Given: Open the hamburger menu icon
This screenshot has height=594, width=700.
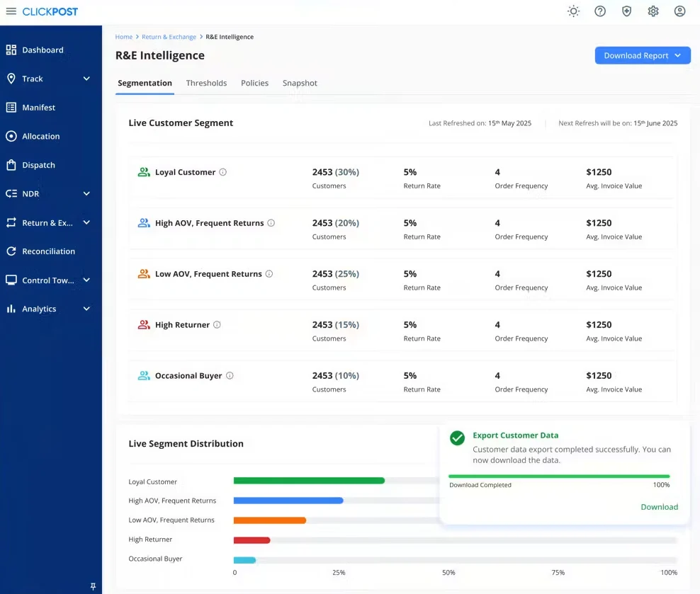Looking at the screenshot, I should [x=11, y=11].
